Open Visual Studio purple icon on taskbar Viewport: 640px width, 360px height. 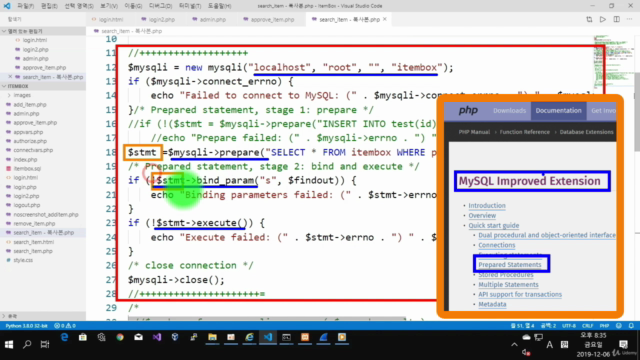[157, 337]
